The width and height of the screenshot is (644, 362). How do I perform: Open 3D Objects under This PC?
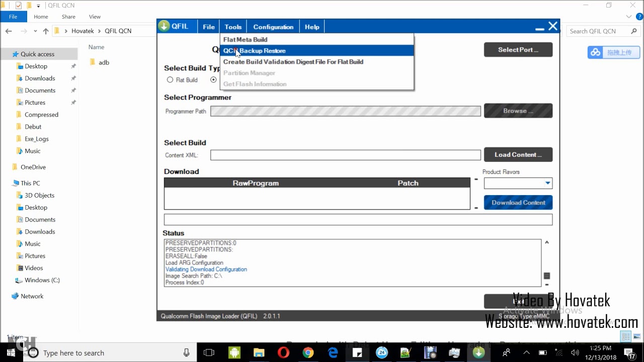pos(39,195)
